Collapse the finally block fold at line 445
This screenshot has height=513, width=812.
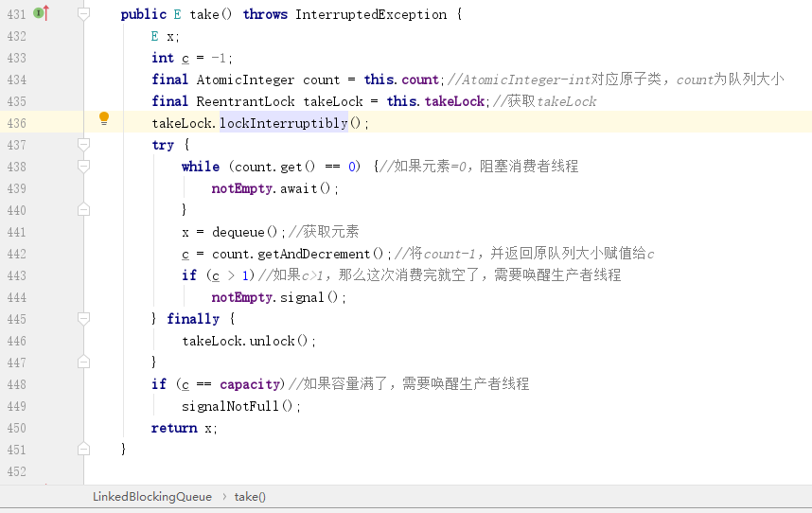pos(83,318)
